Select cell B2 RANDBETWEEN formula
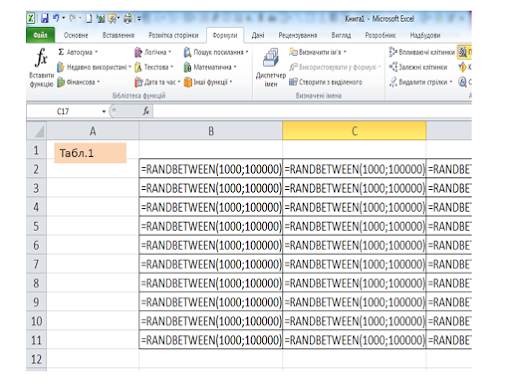The width and height of the screenshot is (510, 382). [x=211, y=169]
